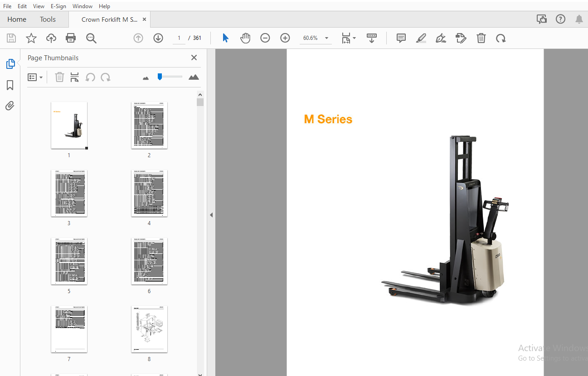Switch to the Home tab
Image resolution: width=588 pixels, height=376 pixels.
[x=17, y=19]
